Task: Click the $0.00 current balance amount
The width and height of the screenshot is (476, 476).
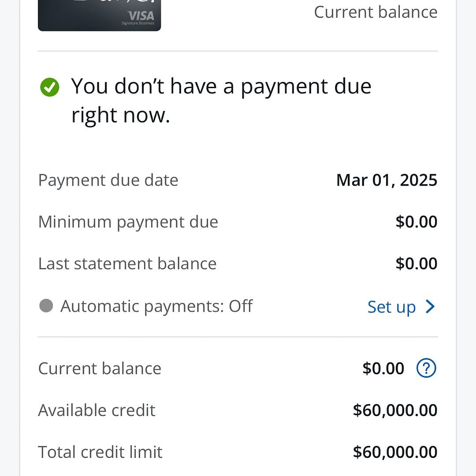Action: [x=383, y=368]
